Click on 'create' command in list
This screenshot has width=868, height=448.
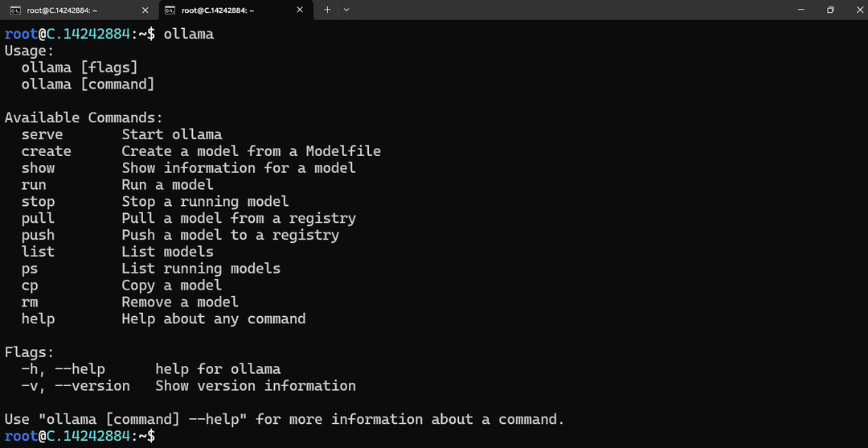pyautogui.click(x=47, y=151)
